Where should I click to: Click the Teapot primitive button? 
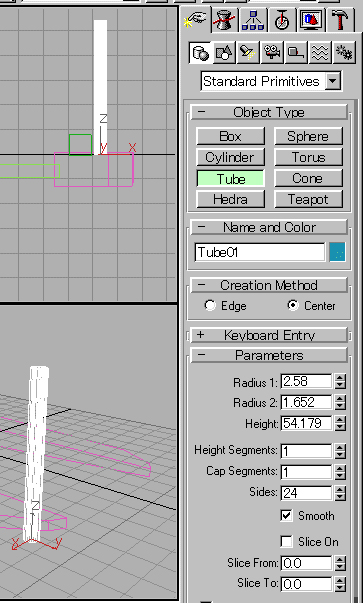(x=308, y=199)
